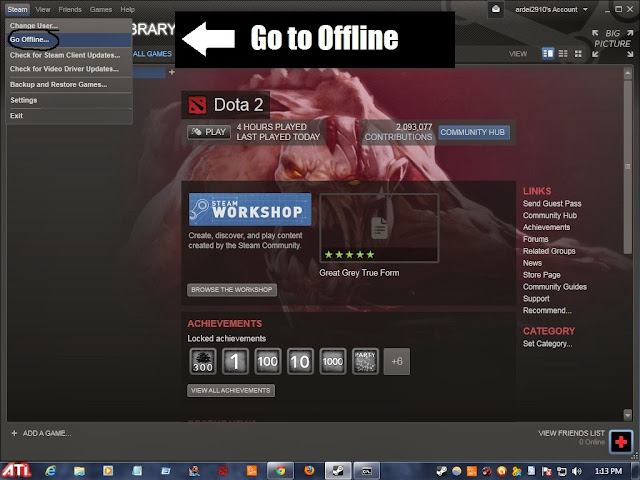Viewport: 640px width, 480px height.
Task: Open Great Grey True Form workshop item
Action: [379, 228]
